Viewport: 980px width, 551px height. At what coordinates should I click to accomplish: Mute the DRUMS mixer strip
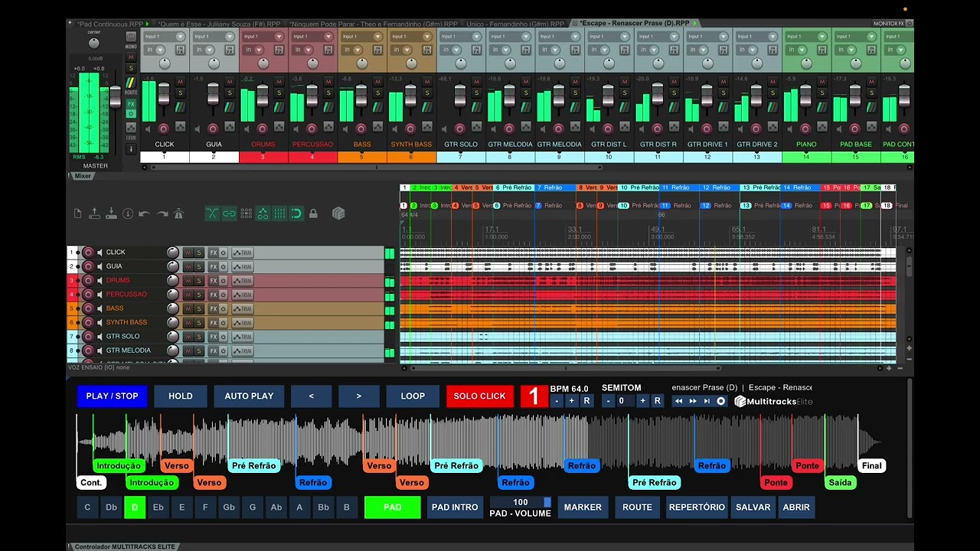click(279, 82)
